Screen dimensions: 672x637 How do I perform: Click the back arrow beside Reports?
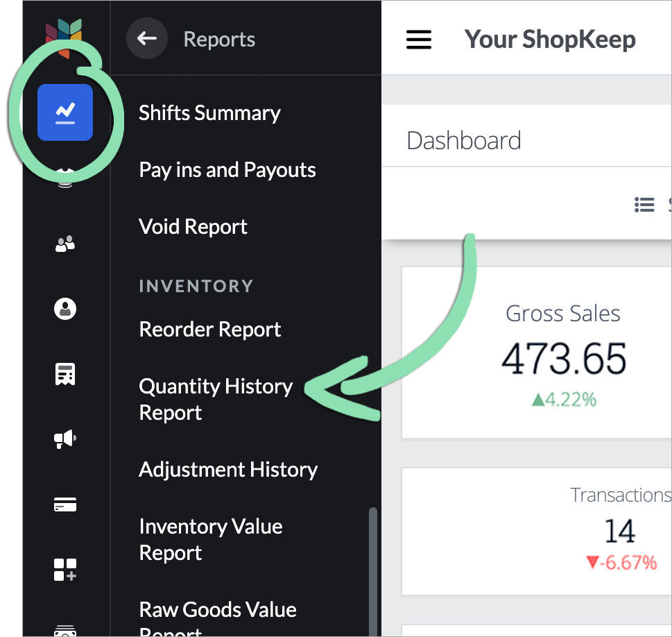point(147,39)
